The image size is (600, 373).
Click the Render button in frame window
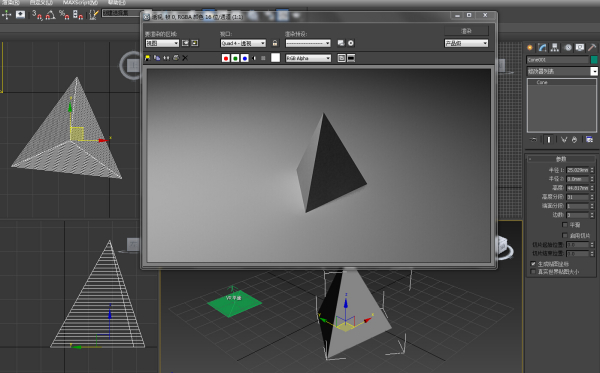click(466, 31)
